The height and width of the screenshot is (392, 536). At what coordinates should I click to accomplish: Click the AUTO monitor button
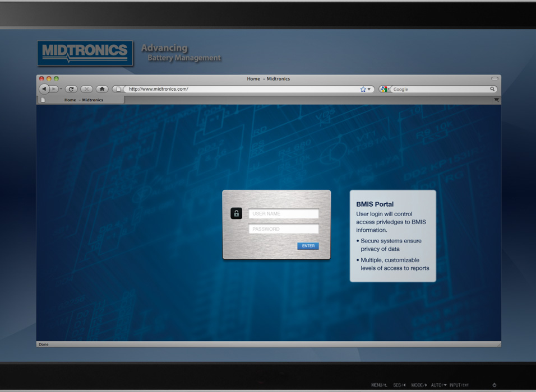click(438, 385)
